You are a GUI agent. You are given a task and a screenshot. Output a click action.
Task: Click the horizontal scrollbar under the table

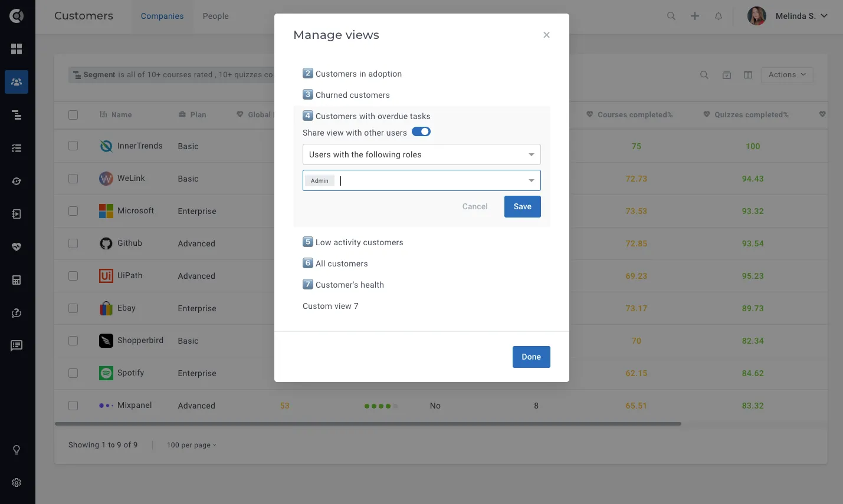368,423
